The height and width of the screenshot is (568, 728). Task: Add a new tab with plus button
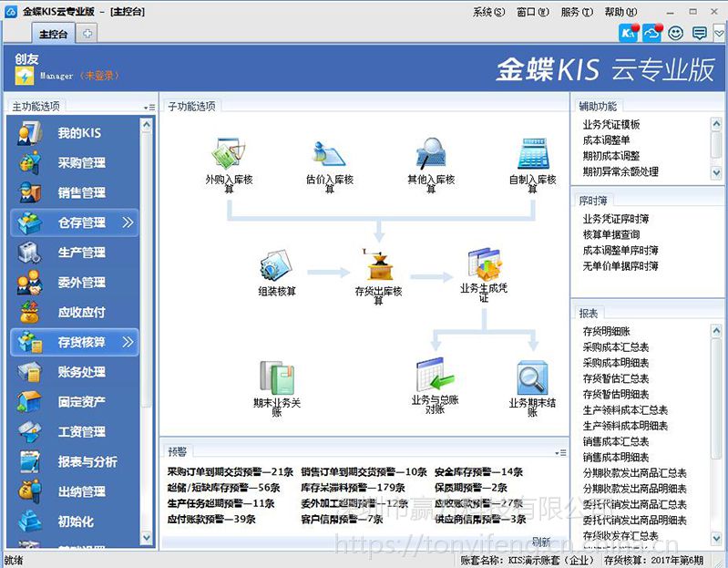pos(87,34)
